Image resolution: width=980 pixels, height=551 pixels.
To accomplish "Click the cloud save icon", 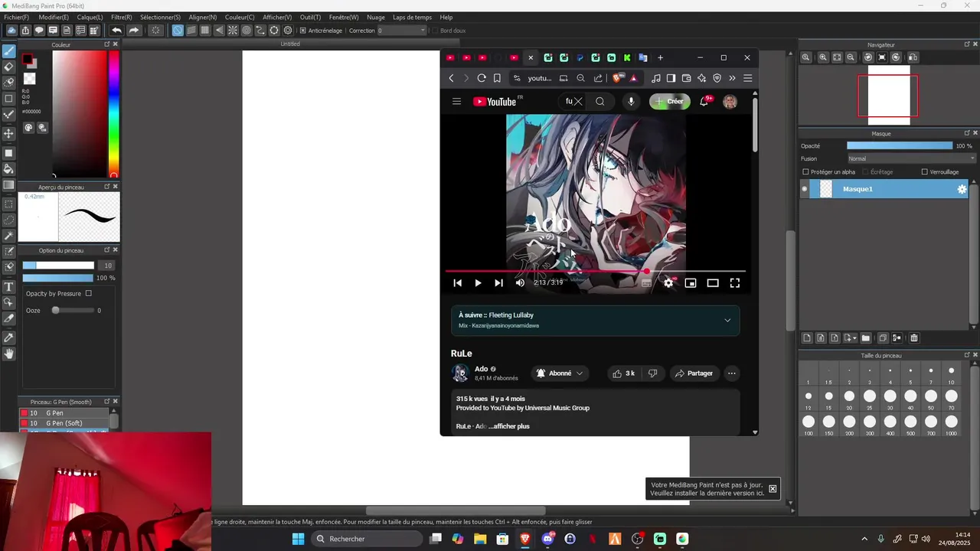I will [11, 31].
